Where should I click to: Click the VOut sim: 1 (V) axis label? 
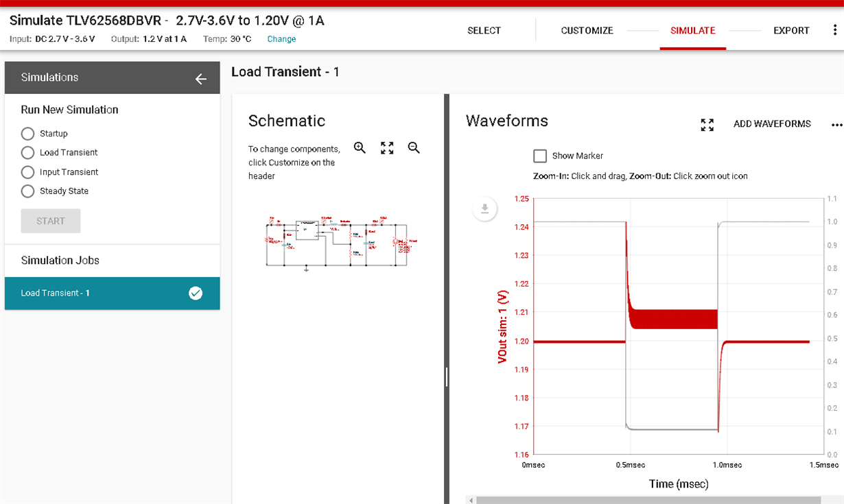coord(503,327)
